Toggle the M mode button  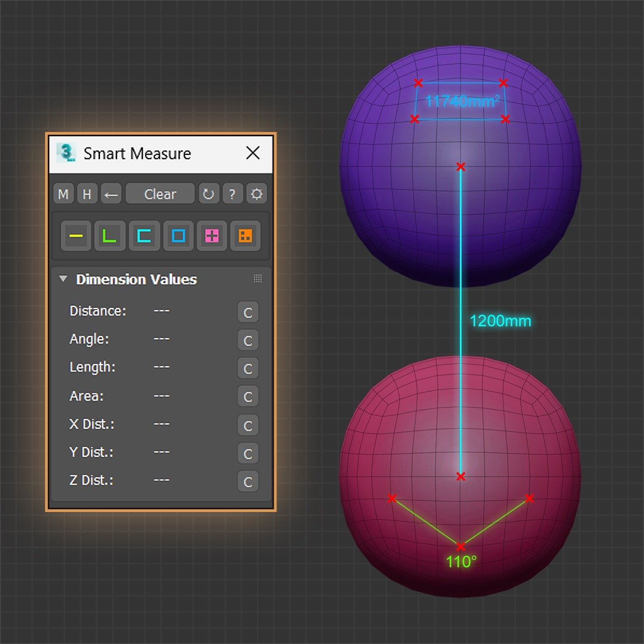(63, 194)
